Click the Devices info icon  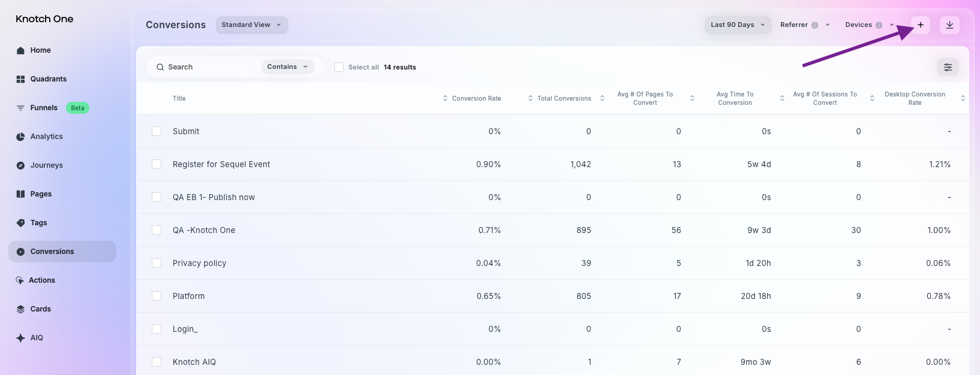[x=879, y=25]
